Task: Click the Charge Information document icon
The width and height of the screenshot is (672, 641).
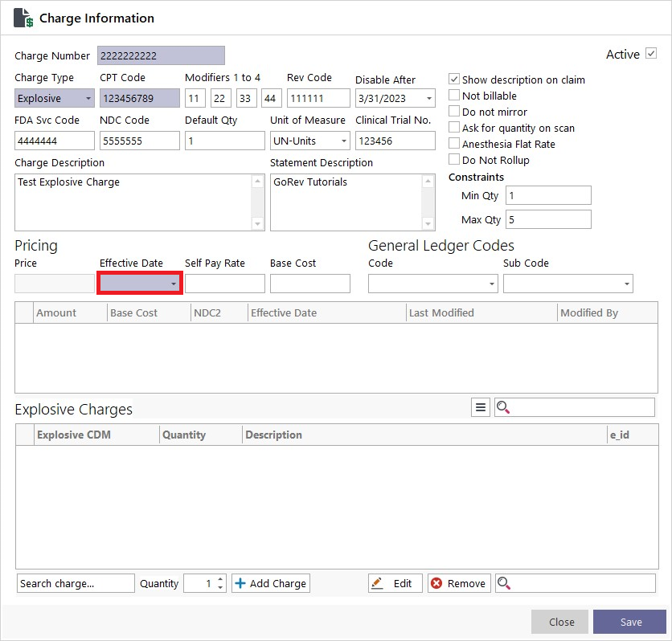Action: pyautogui.click(x=23, y=18)
